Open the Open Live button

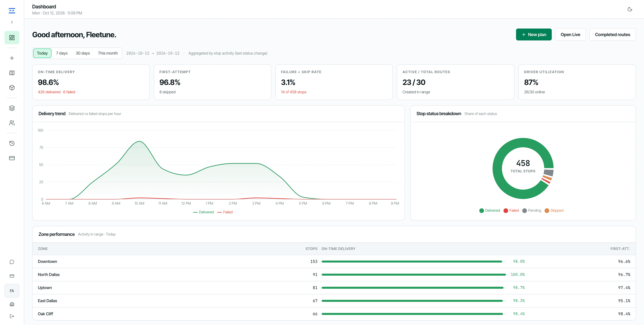pyautogui.click(x=570, y=35)
